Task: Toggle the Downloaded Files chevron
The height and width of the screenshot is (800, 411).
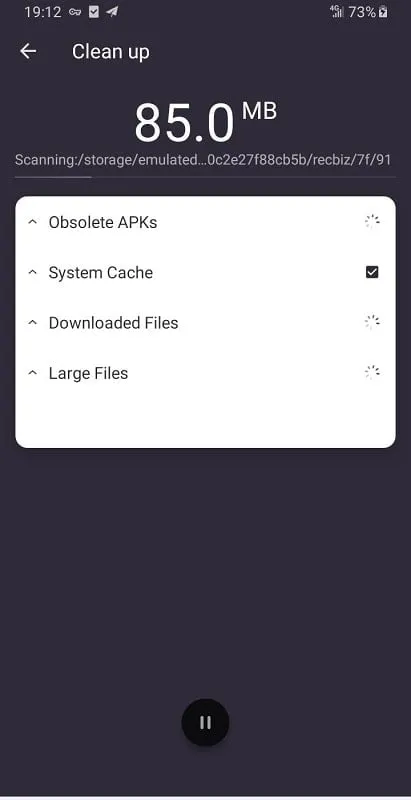Action: (33, 323)
